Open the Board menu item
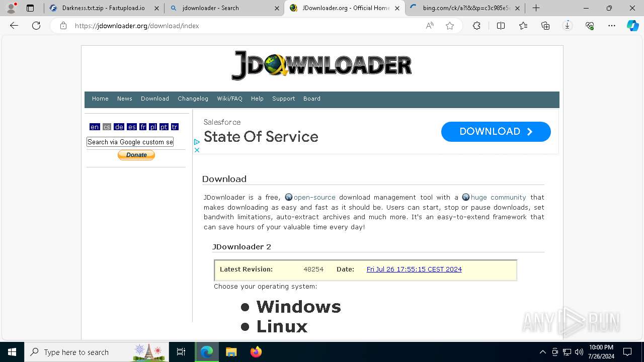The width and height of the screenshot is (644, 362). tap(312, 99)
